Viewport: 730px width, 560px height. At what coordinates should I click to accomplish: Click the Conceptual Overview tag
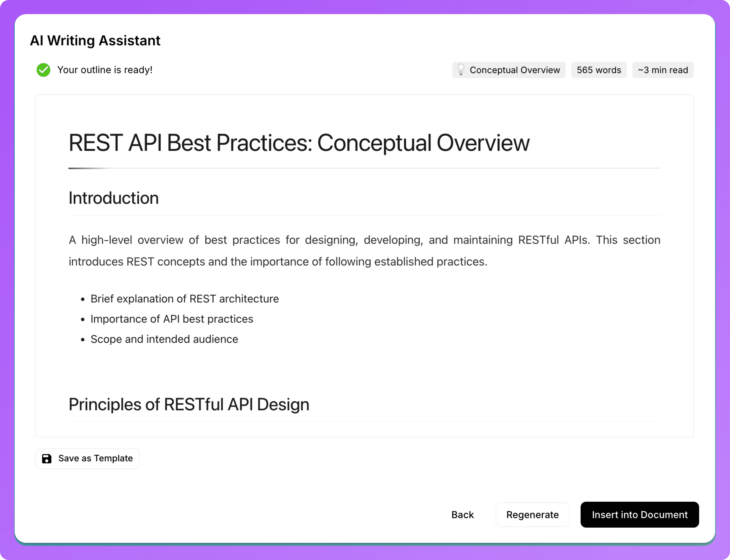509,70
